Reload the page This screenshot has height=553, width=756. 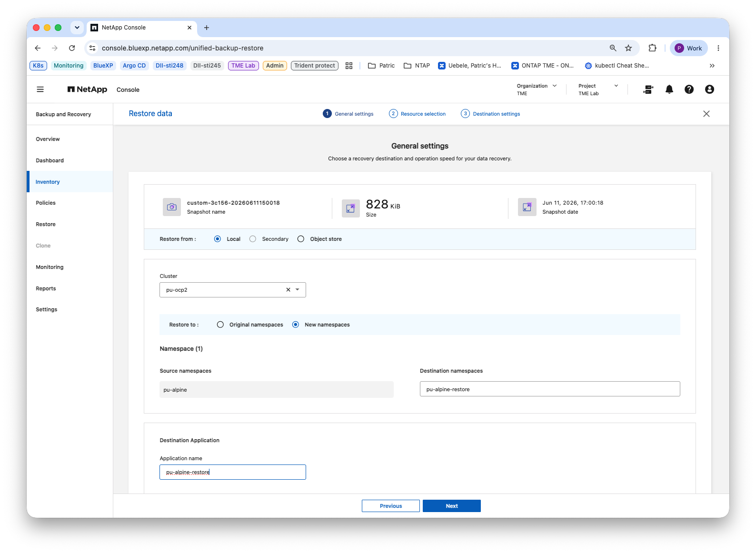tap(72, 48)
